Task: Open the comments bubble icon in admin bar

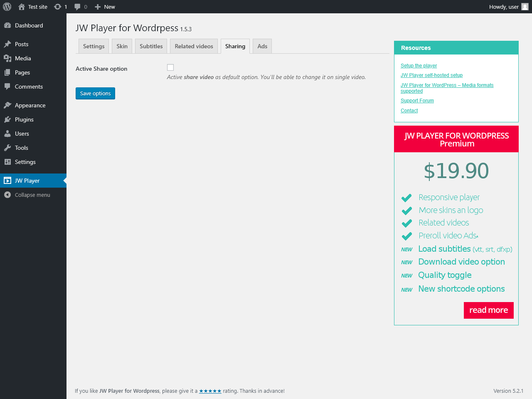Action: click(x=77, y=7)
